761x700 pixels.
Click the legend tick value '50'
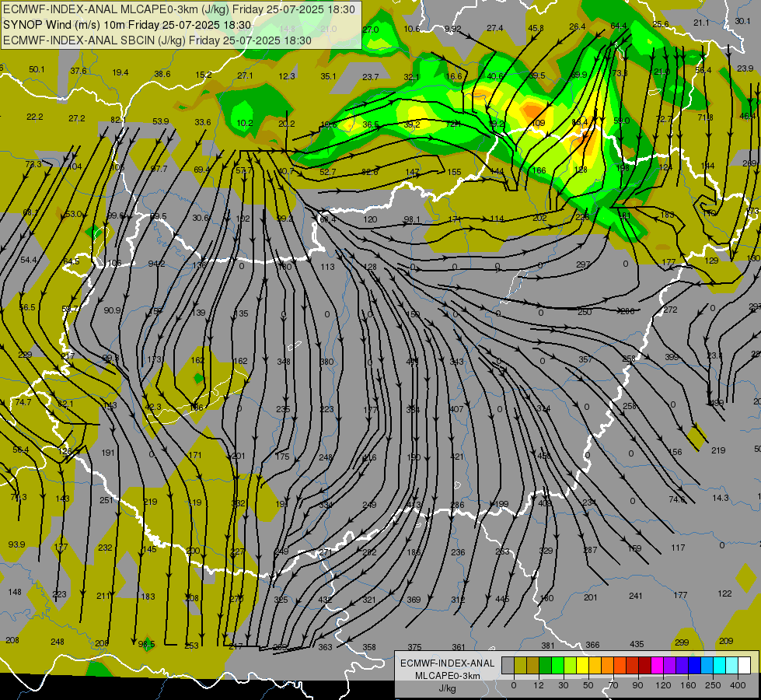[588, 685]
